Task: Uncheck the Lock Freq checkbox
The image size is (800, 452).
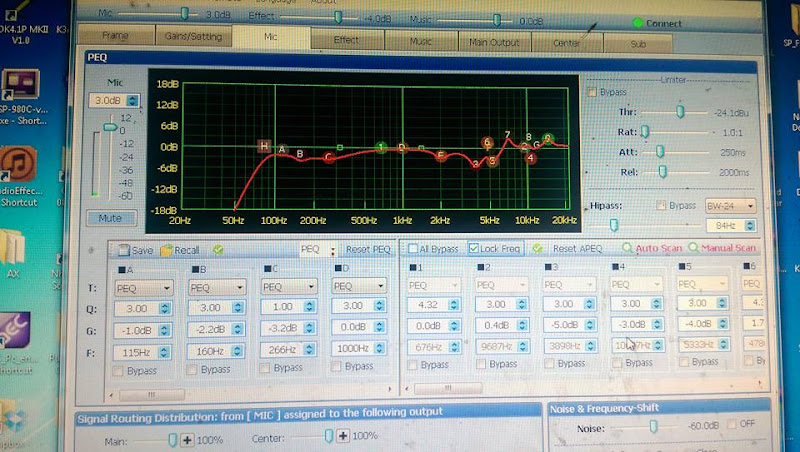Action: point(473,248)
